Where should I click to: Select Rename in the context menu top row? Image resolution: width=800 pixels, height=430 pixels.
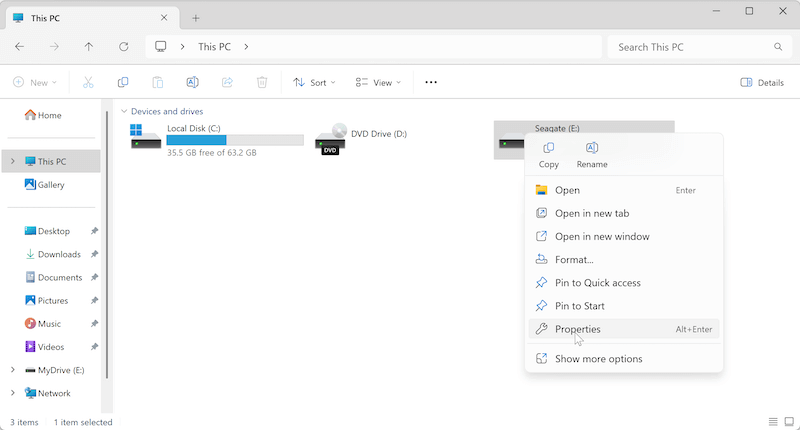(592, 155)
